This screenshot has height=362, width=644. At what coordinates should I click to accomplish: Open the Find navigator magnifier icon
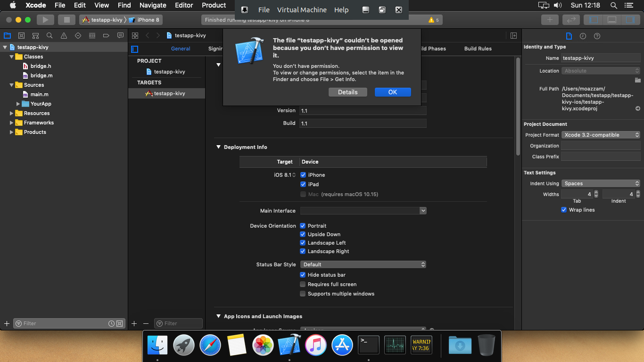click(x=50, y=35)
